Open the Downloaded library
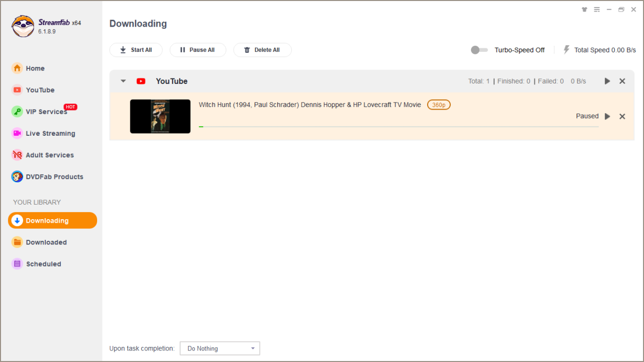 [46, 242]
